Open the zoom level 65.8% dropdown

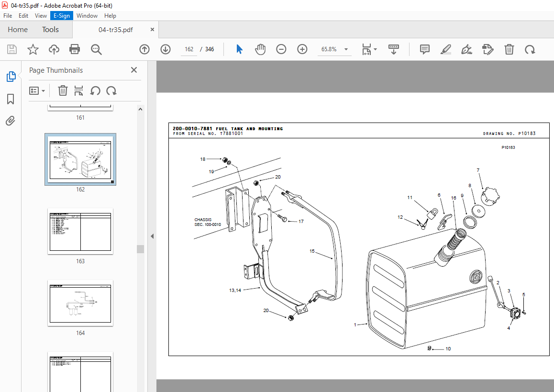click(x=346, y=49)
